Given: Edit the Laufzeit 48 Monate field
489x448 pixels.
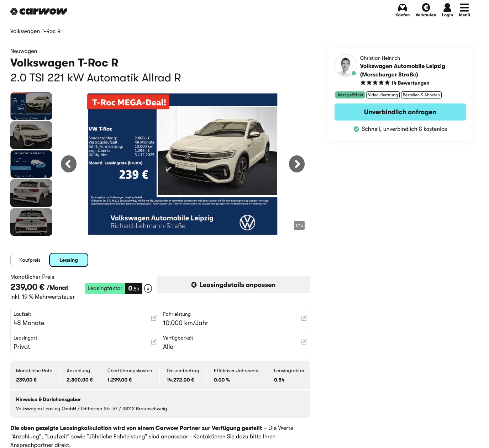Looking at the screenshot, I should pos(154,318).
